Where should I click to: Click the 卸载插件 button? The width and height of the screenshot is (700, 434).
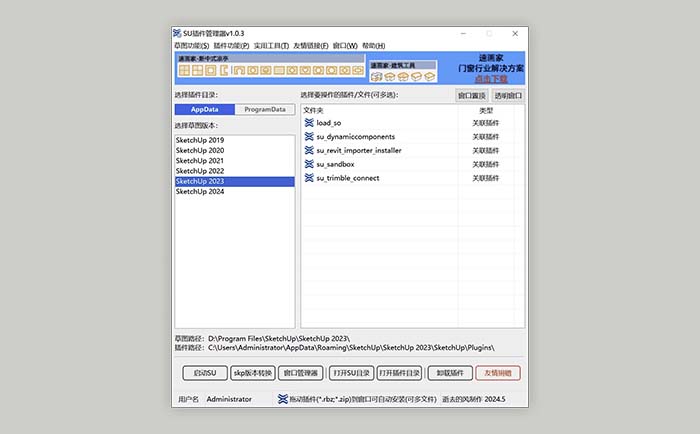click(450, 373)
